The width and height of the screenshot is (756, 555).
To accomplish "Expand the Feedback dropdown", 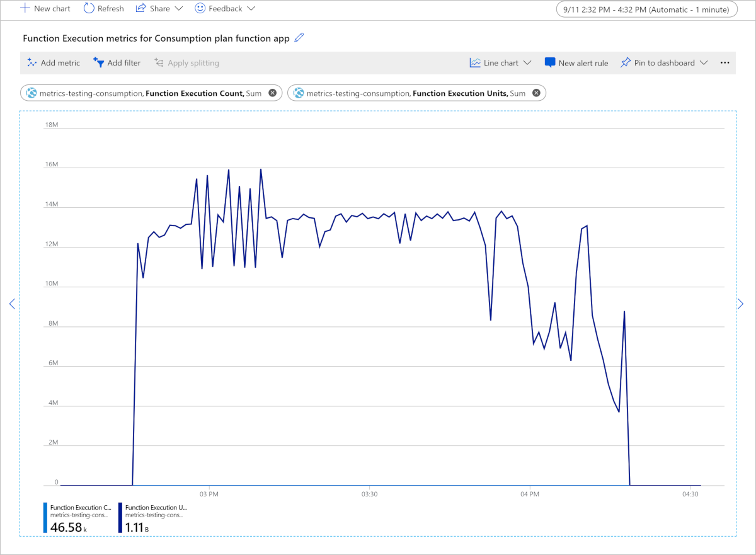I will (x=252, y=8).
